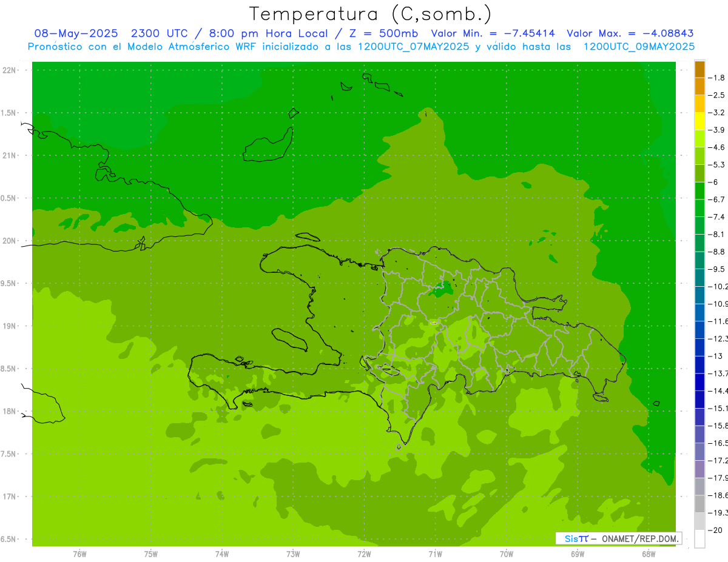Click the -2.5 color scale value

click(717, 95)
